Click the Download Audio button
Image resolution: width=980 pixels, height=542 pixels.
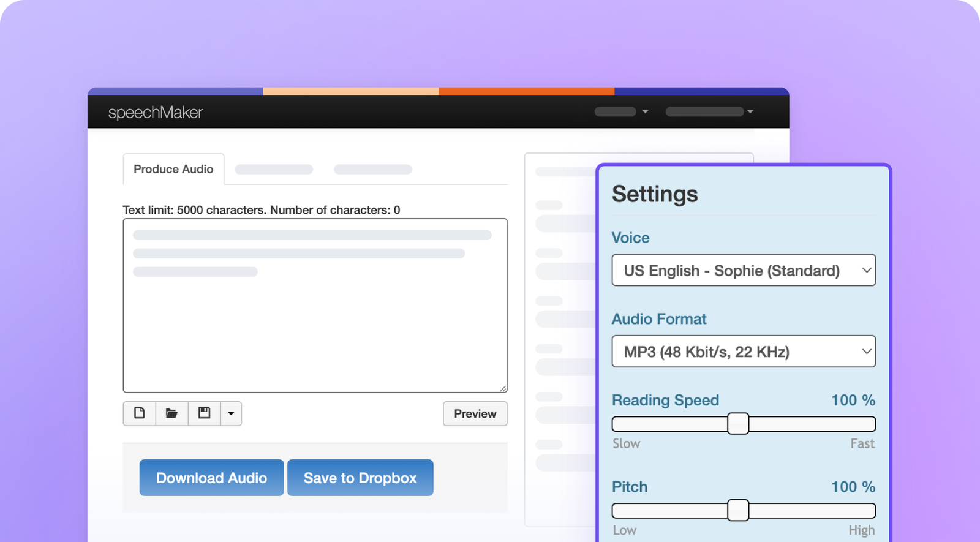pyautogui.click(x=211, y=478)
